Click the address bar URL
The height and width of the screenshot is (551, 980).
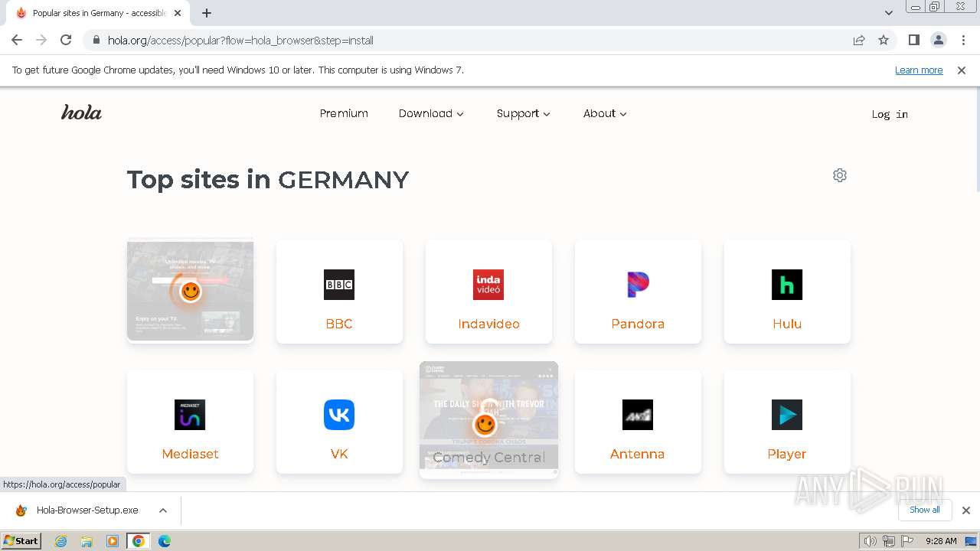pos(240,40)
